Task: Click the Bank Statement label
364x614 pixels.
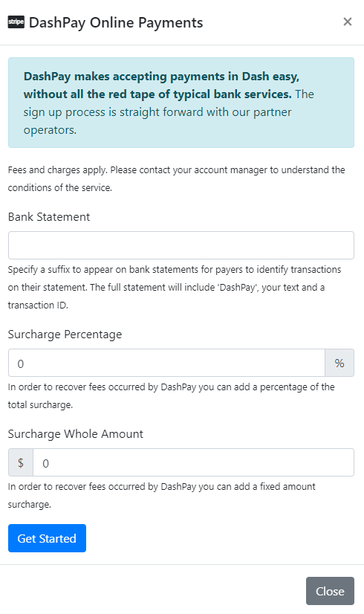Action: (x=49, y=216)
